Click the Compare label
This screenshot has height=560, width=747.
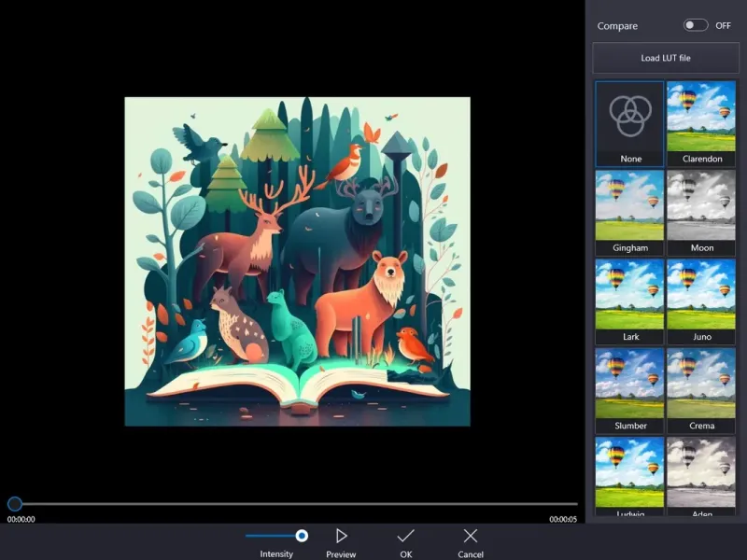click(617, 26)
